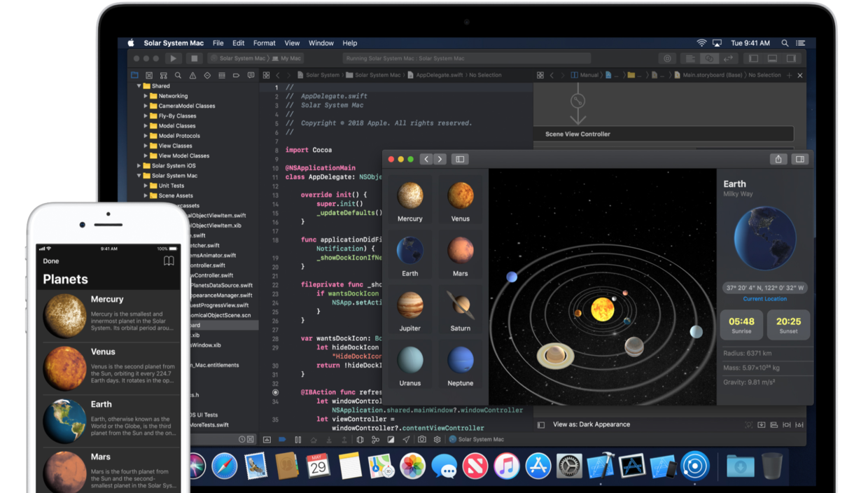Open the Breakpoint navigator icon
Image resolution: width=868 pixels, height=493 pixels.
pos(236,75)
